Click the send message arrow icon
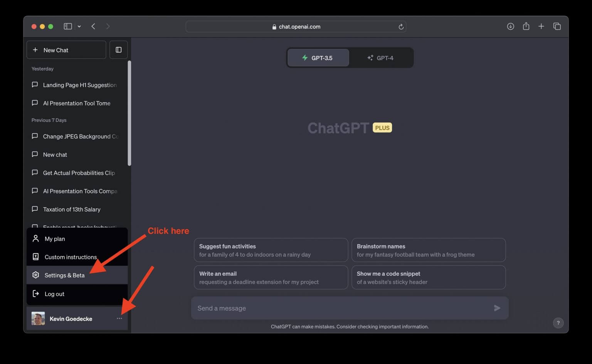The image size is (592, 364). (x=497, y=308)
